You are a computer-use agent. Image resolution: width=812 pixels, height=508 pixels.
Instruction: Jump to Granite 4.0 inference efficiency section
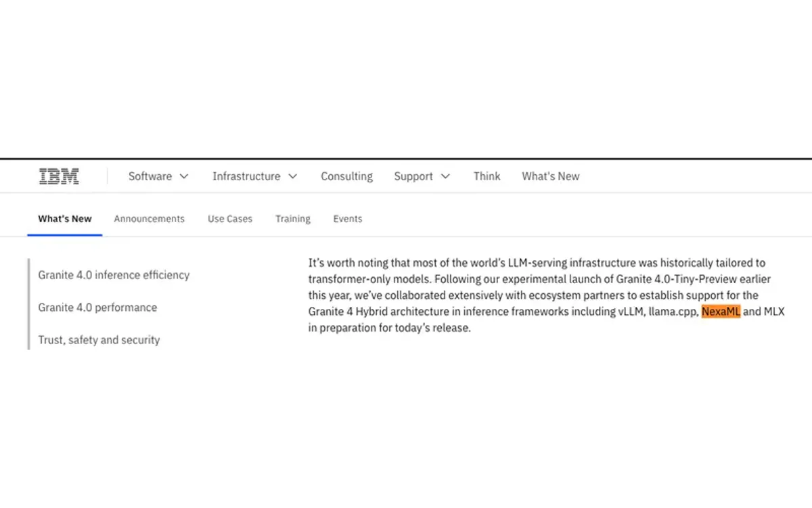[114, 275]
